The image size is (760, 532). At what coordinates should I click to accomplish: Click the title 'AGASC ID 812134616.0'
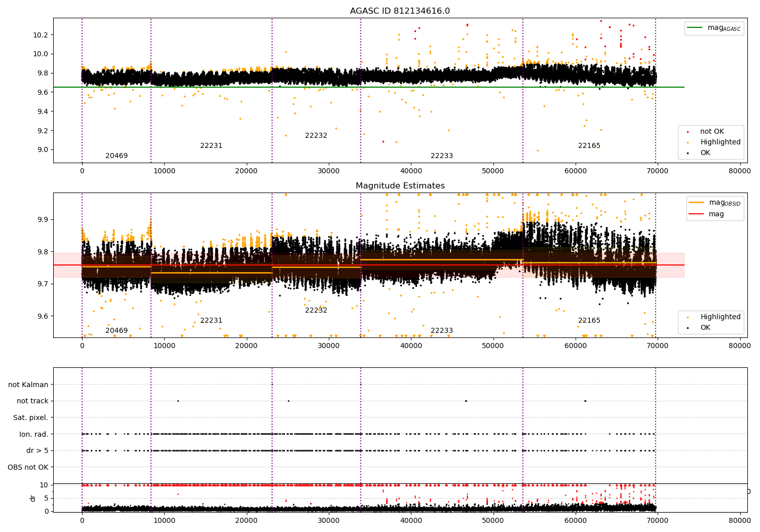tap(400, 11)
